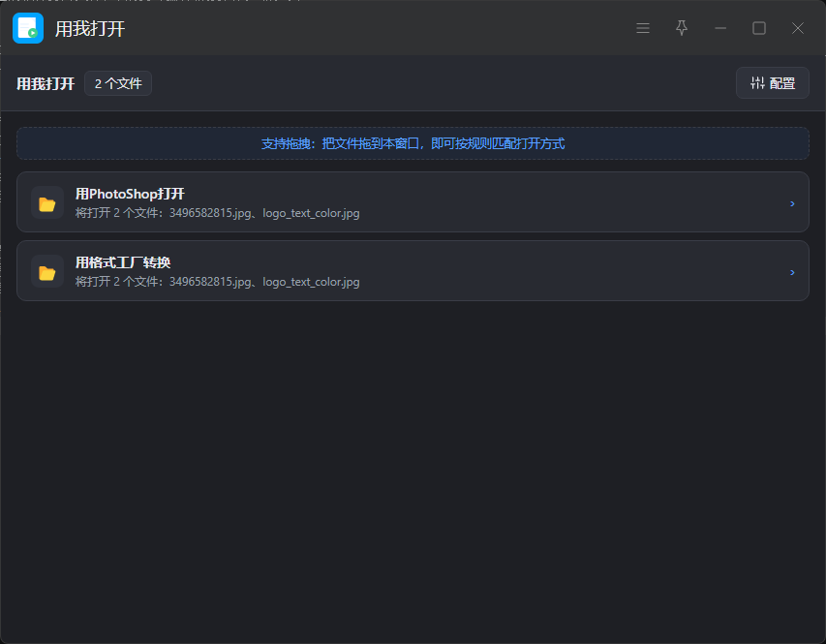826x644 pixels.
Task: Select the 用格式工厂转换 title text
Action: 123,262
